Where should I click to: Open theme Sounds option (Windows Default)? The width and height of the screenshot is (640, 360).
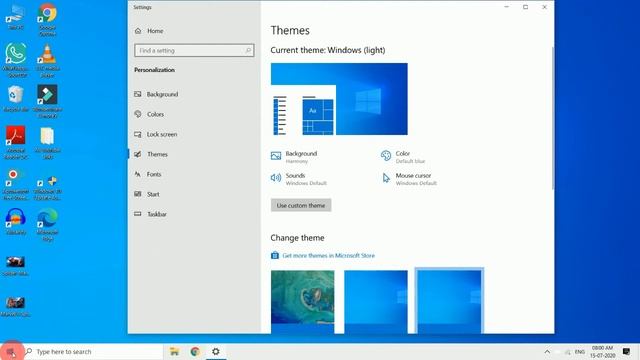(298, 179)
